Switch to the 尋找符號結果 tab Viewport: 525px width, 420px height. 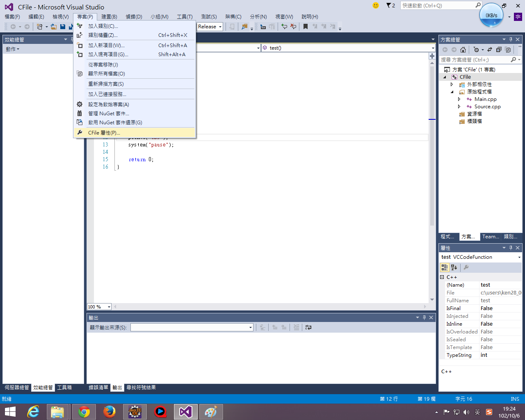pyautogui.click(x=141, y=388)
